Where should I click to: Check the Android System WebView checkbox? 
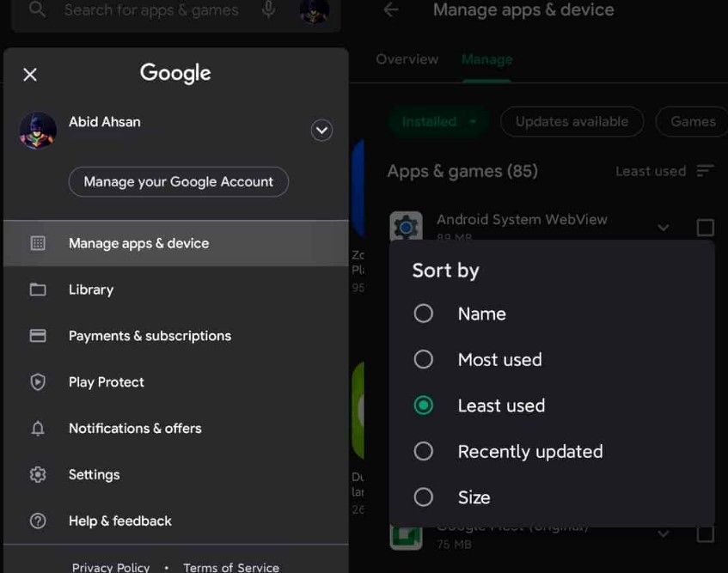[705, 228]
